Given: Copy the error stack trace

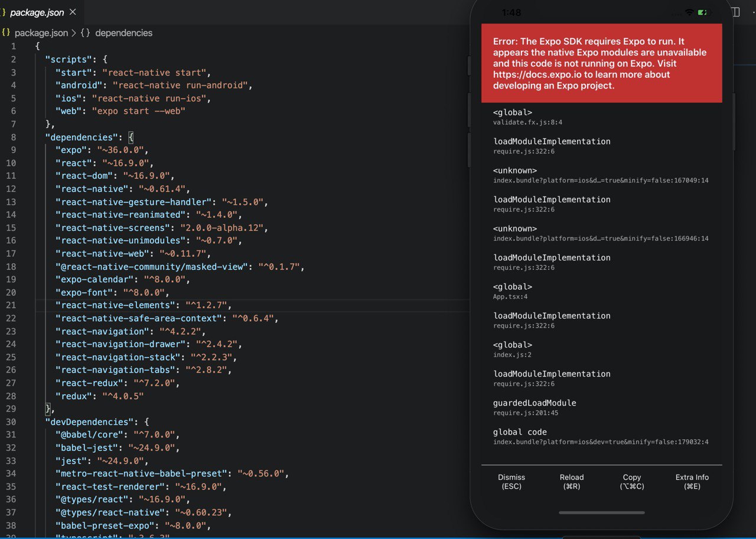Looking at the screenshot, I should (x=632, y=482).
